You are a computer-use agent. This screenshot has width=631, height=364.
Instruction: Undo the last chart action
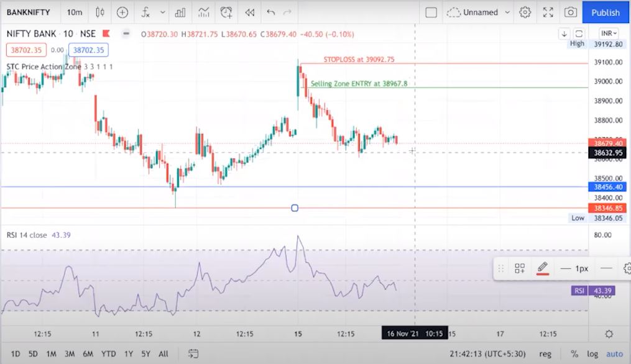[x=270, y=12]
